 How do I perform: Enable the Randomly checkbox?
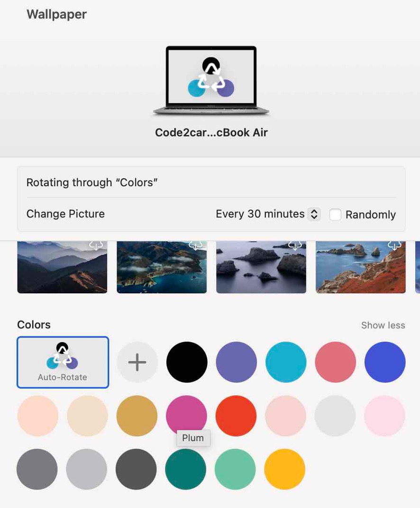(335, 215)
